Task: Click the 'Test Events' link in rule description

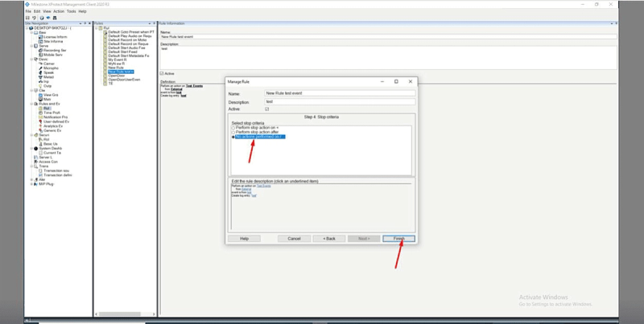Action: click(264, 186)
